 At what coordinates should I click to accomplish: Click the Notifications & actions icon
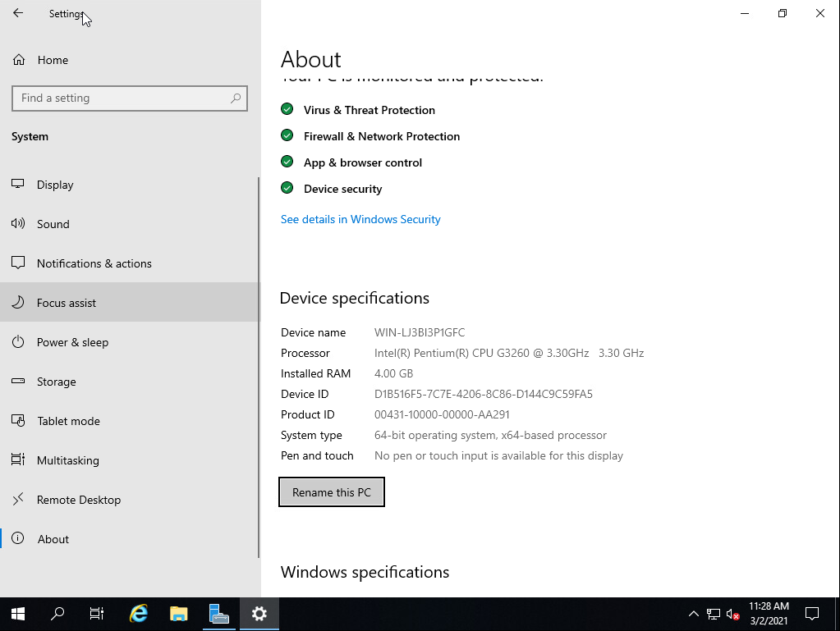pos(18,263)
